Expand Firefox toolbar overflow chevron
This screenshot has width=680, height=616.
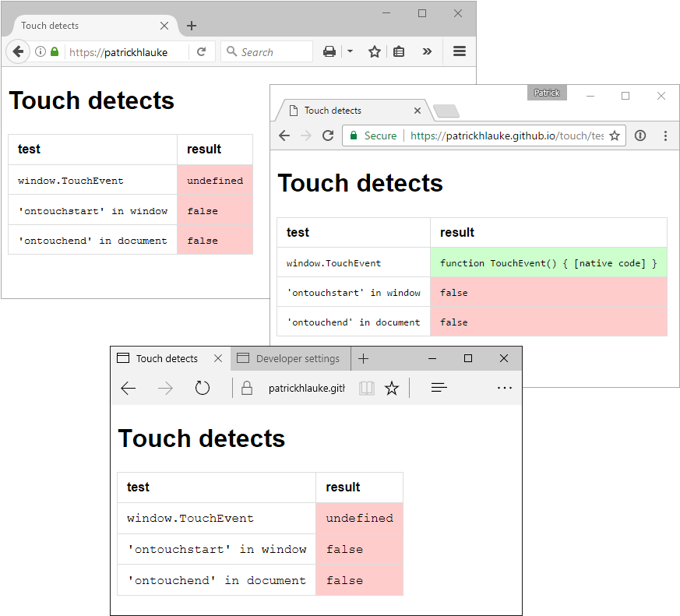tap(427, 51)
